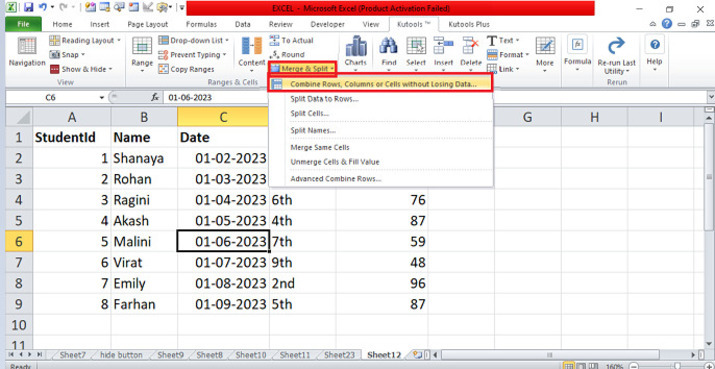Open the Navigation pane icon
The width and height of the screenshot is (715, 369).
point(27,47)
